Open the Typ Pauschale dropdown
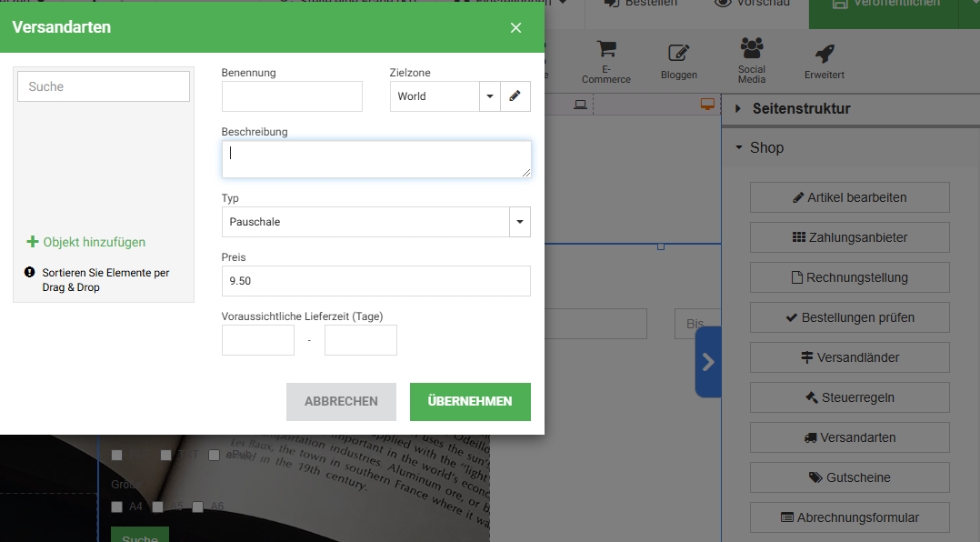 [520, 222]
